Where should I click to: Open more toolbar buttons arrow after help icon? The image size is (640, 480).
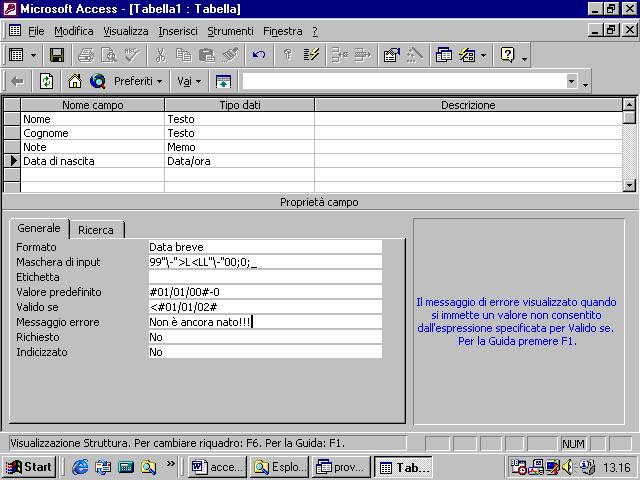pos(524,59)
